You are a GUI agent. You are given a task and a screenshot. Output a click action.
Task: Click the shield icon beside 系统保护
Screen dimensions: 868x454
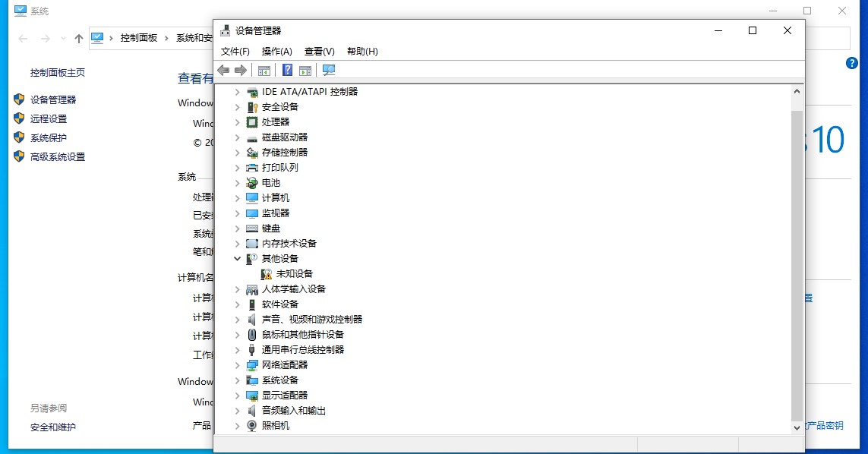pos(18,137)
